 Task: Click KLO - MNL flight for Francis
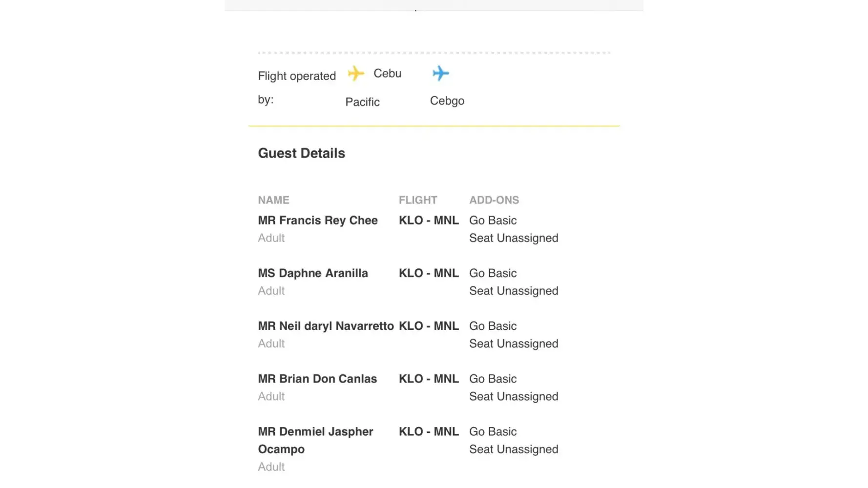[x=428, y=221]
